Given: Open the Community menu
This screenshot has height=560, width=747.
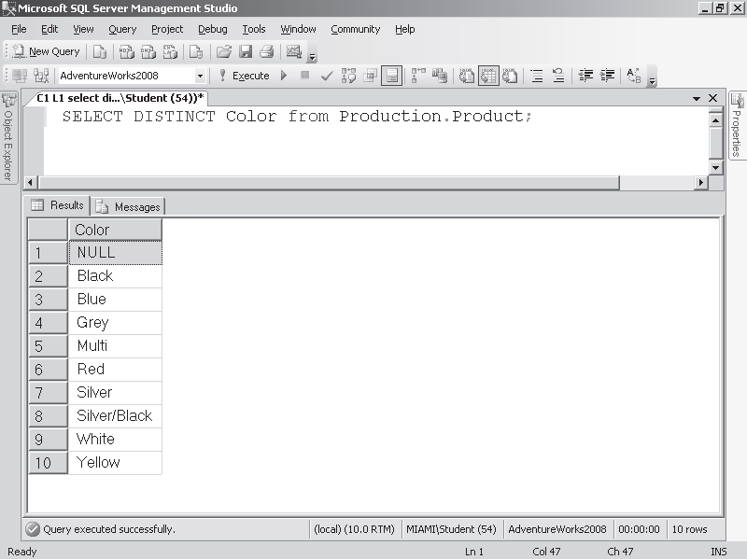Looking at the screenshot, I should pos(356,30).
